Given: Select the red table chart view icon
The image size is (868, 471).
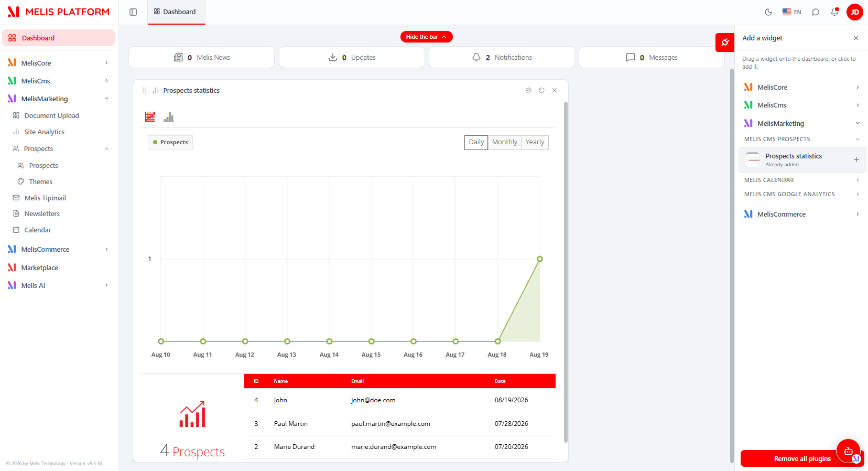Looking at the screenshot, I should tap(150, 116).
